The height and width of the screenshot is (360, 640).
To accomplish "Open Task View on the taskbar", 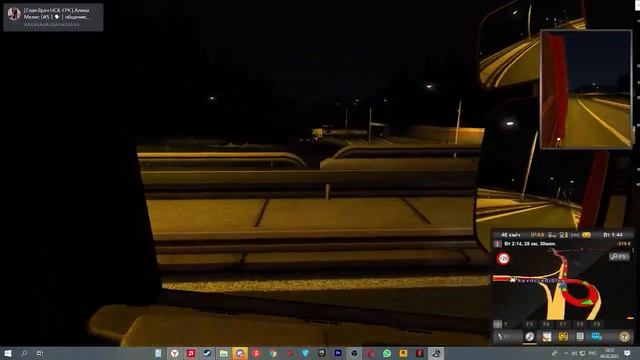I will (40, 353).
